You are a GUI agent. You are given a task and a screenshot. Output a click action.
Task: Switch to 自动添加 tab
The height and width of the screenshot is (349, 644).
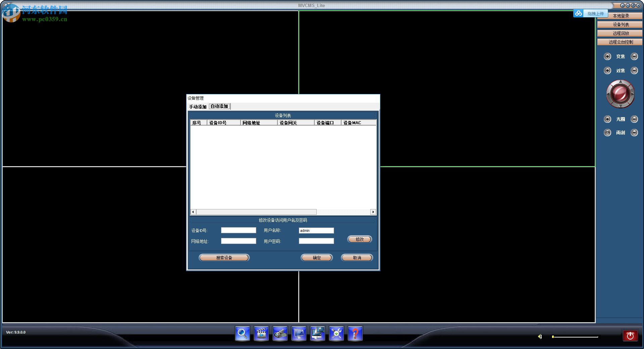click(219, 106)
